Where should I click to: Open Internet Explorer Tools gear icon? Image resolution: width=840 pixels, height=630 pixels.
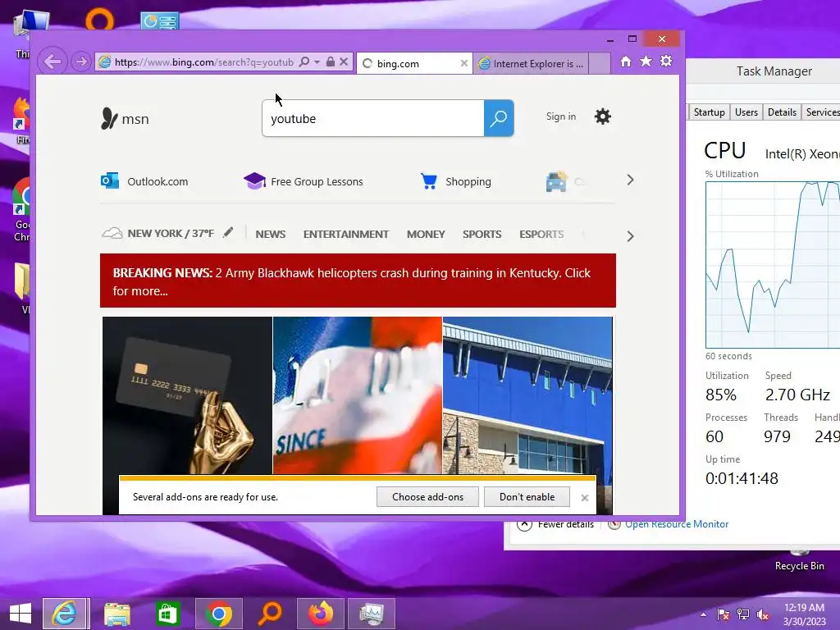(666, 61)
